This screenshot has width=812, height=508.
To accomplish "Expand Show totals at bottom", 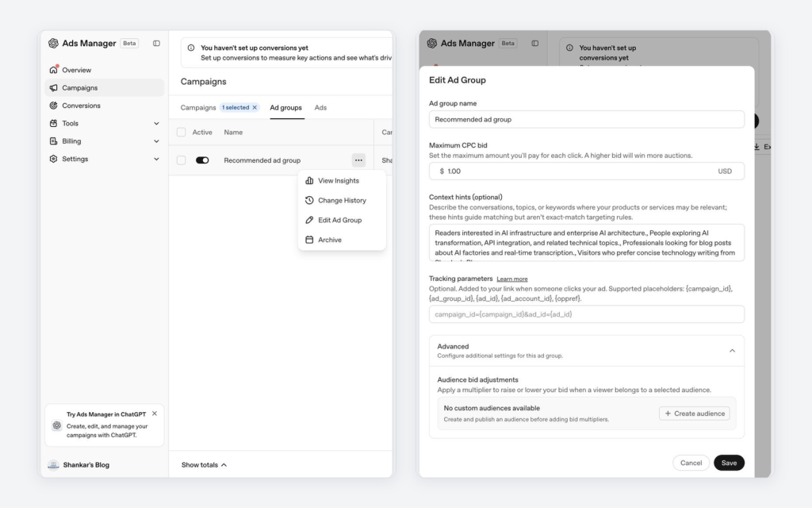I will pos(204,465).
